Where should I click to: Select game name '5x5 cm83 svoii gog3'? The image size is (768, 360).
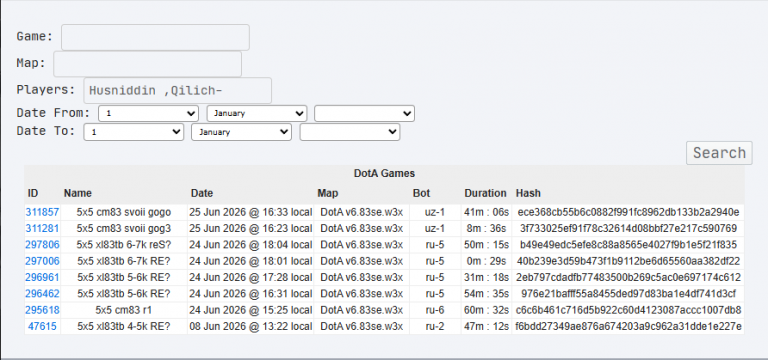(x=124, y=228)
